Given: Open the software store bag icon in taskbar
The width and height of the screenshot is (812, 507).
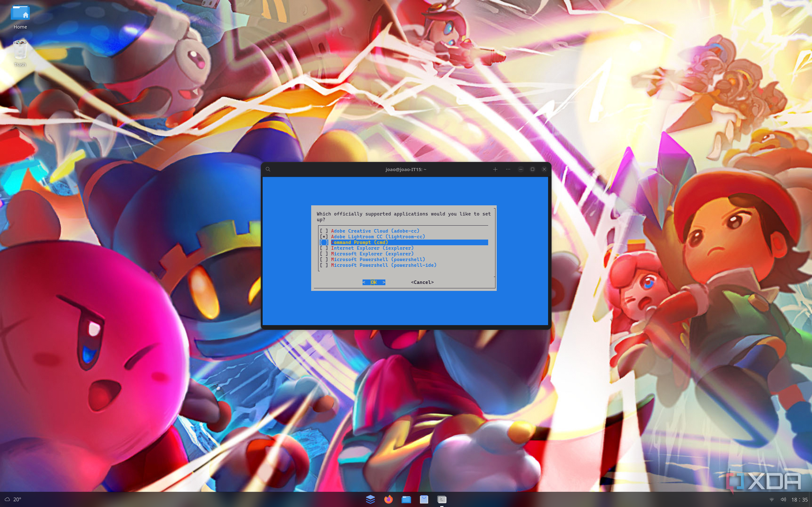Looking at the screenshot, I should (424, 499).
